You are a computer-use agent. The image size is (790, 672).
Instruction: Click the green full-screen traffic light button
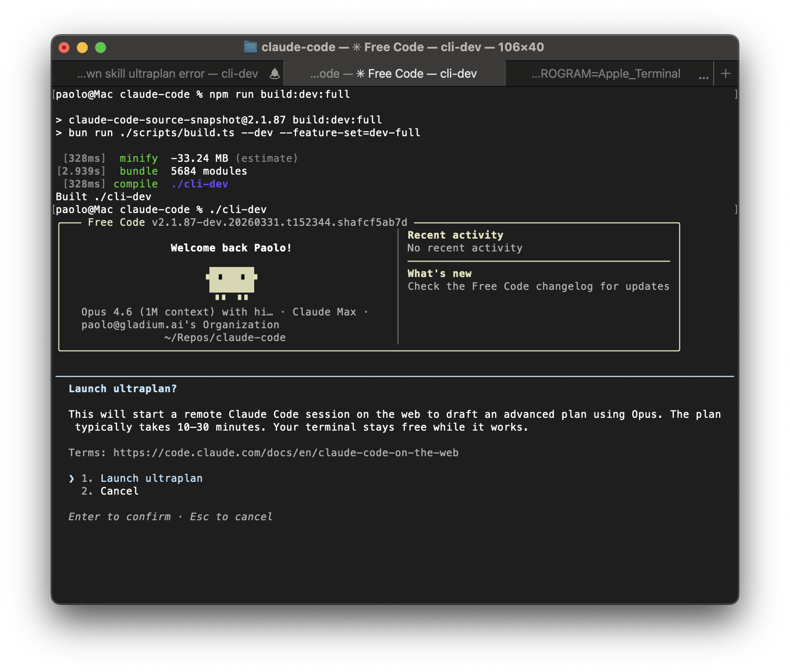100,47
